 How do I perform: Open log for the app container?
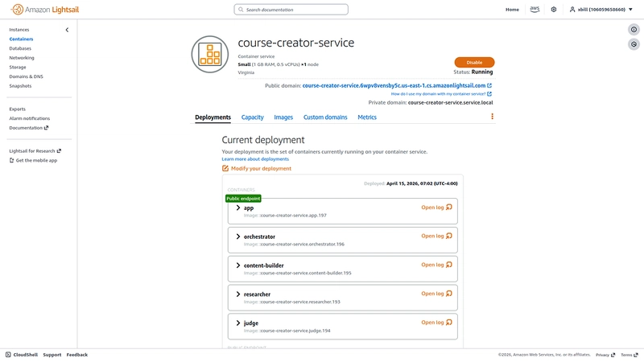(436, 208)
